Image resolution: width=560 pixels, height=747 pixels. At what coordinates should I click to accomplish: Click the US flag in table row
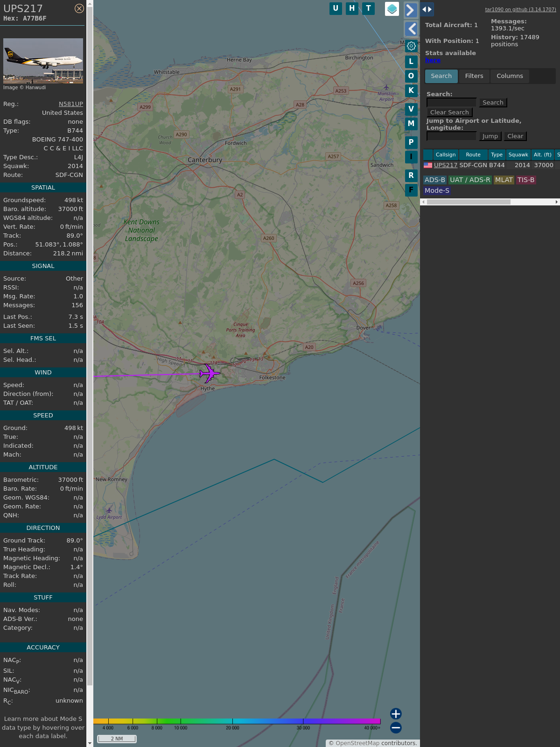click(x=428, y=165)
